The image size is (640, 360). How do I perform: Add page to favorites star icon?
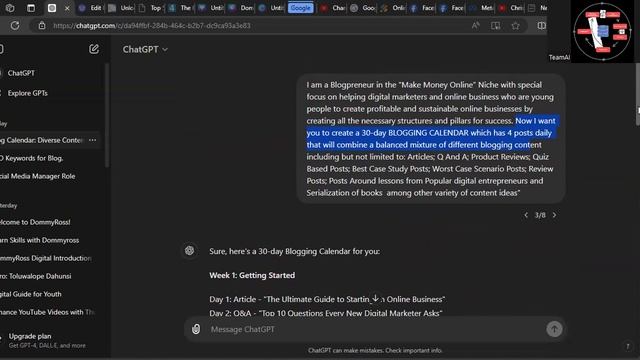tap(516, 25)
